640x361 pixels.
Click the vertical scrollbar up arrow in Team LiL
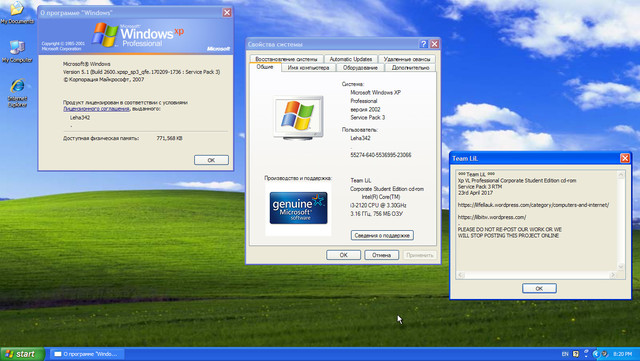coord(621,175)
